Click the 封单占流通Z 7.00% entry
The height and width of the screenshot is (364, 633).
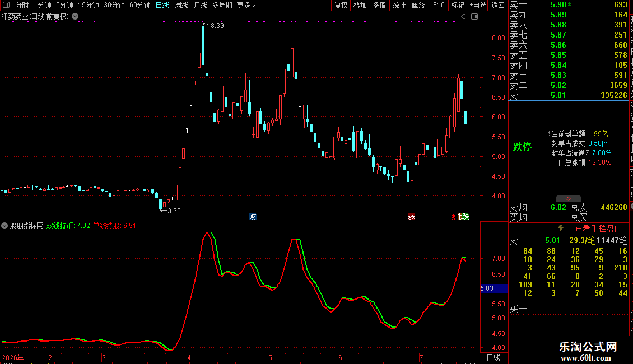(581, 153)
